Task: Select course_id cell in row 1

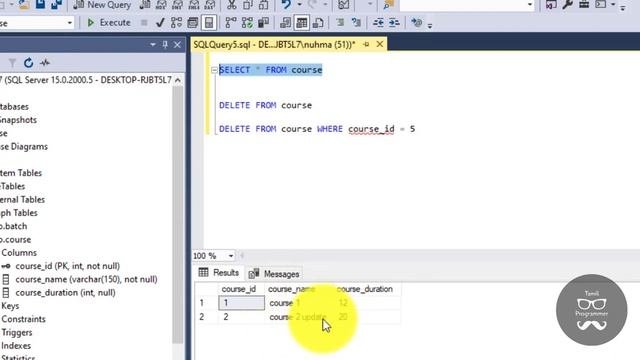Action: (241, 303)
